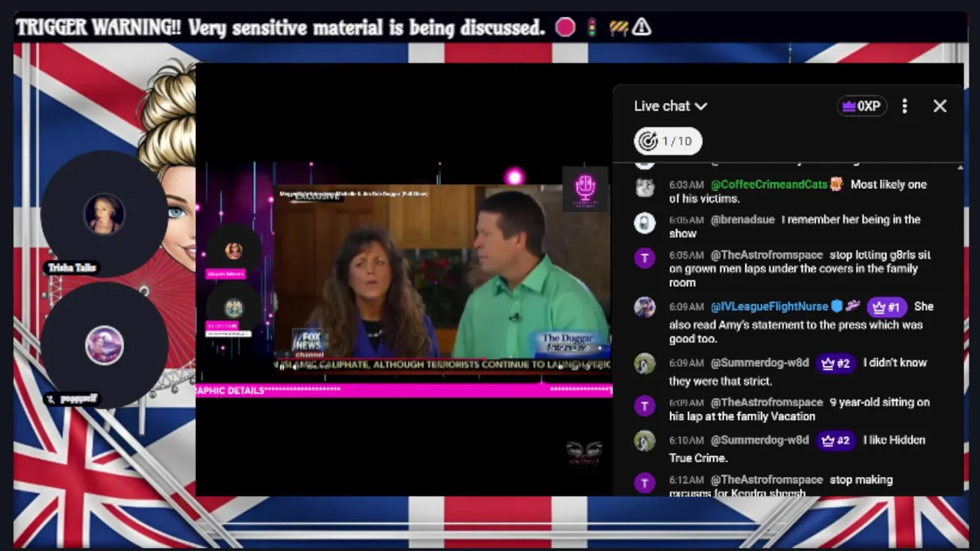Click @Summerdog-w8d avatar at 6:10 AM
Viewport: 980px width, 551px height.
[x=645, y=442]
